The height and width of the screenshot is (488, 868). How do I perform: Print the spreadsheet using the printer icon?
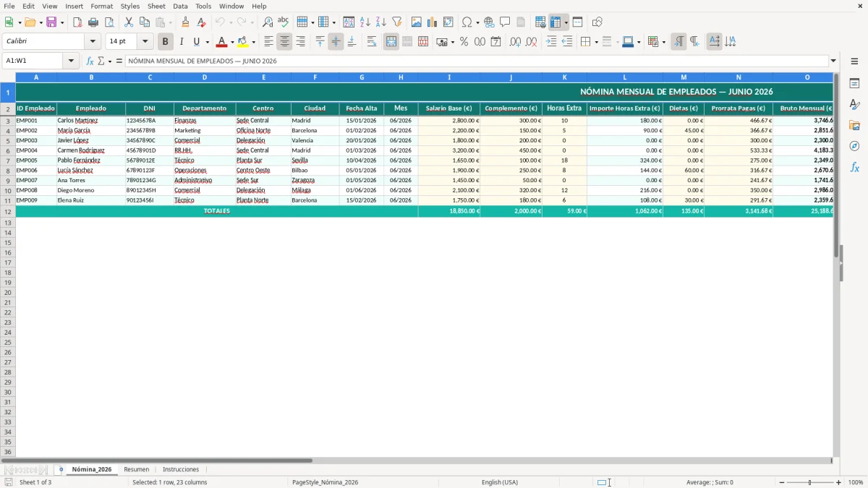(93, 22)
